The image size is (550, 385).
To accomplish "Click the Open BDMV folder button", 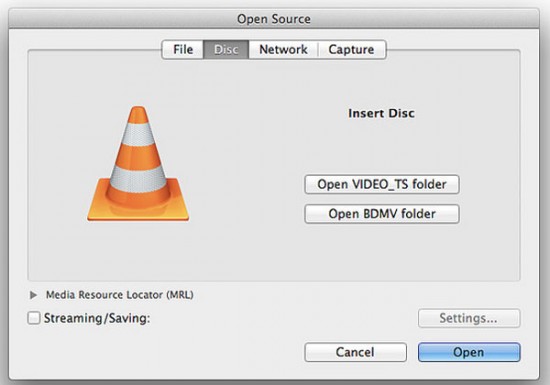I will click(x=382, y=214).
